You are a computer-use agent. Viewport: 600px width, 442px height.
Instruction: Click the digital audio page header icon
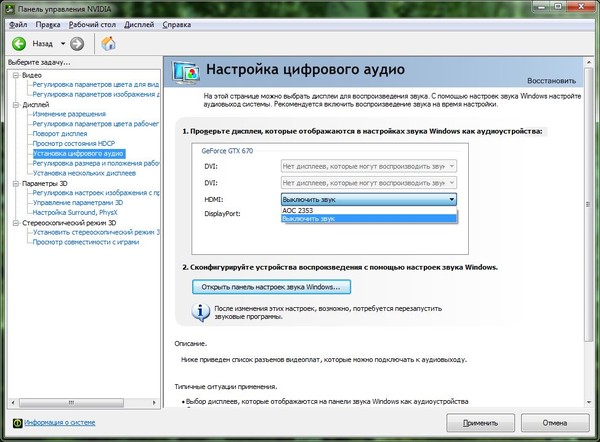[x=186, y=72]
